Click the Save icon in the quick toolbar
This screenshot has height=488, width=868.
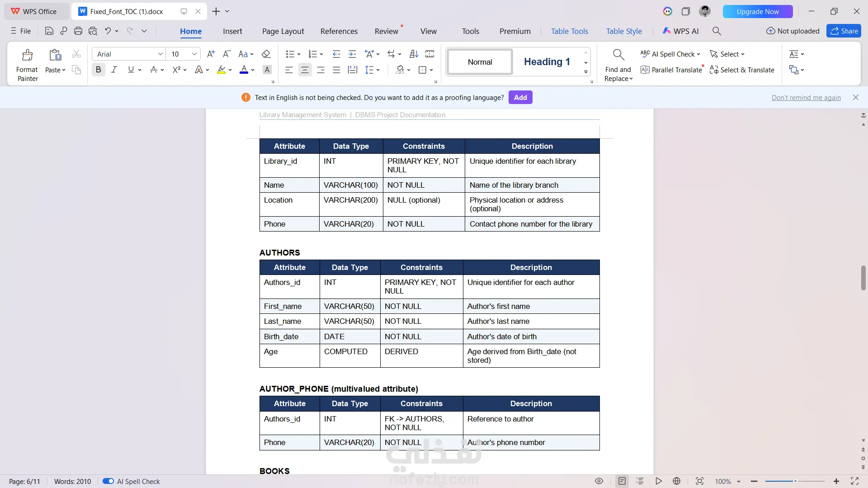pyautogui.click(x=49, y=31)
